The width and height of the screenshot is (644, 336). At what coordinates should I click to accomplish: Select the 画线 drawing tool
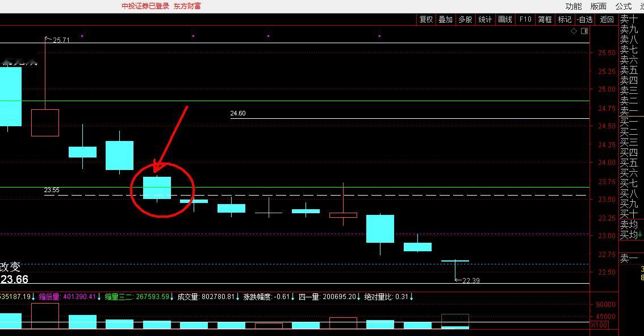point(504,19)
